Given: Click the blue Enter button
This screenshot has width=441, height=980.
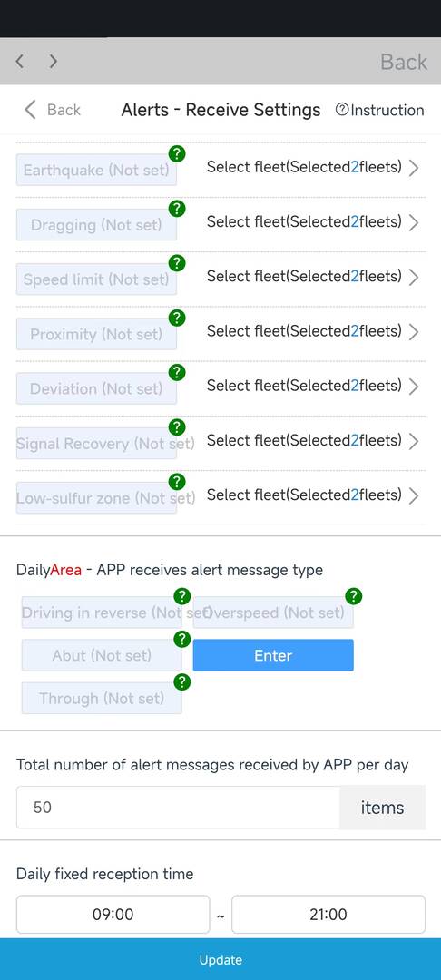Looking at the screenshot, I should pyautogui.click(x=273, y=655).
